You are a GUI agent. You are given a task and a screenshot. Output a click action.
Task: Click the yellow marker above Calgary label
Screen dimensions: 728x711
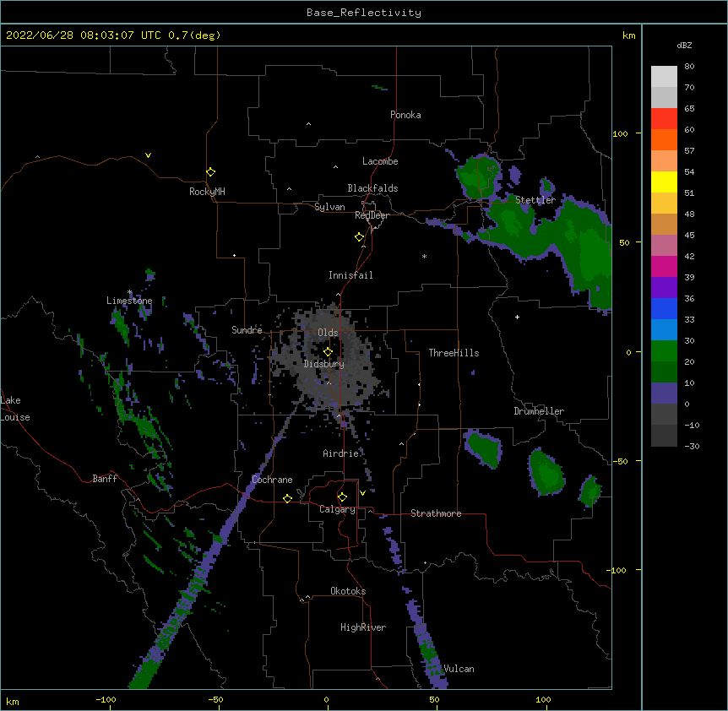342,497
